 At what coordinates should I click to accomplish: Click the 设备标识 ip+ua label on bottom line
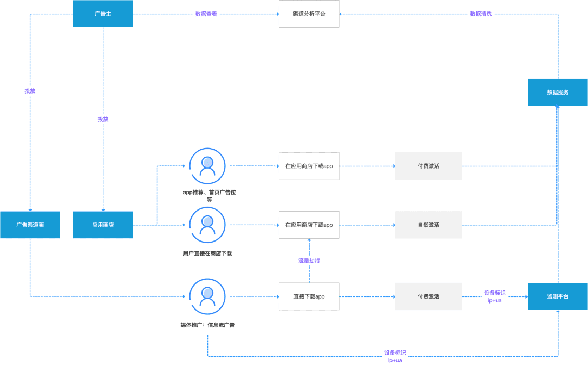tap(395, 356)
